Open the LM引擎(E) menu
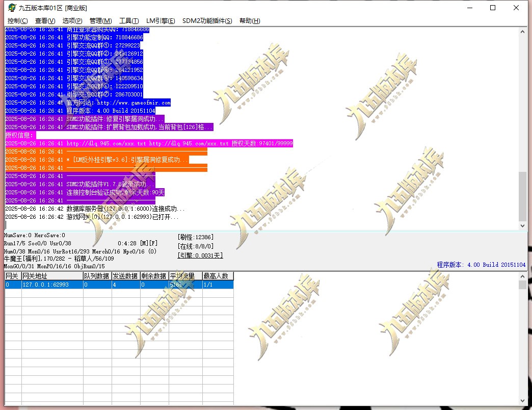This screenshot has height=410, width=532. [161, 21]
